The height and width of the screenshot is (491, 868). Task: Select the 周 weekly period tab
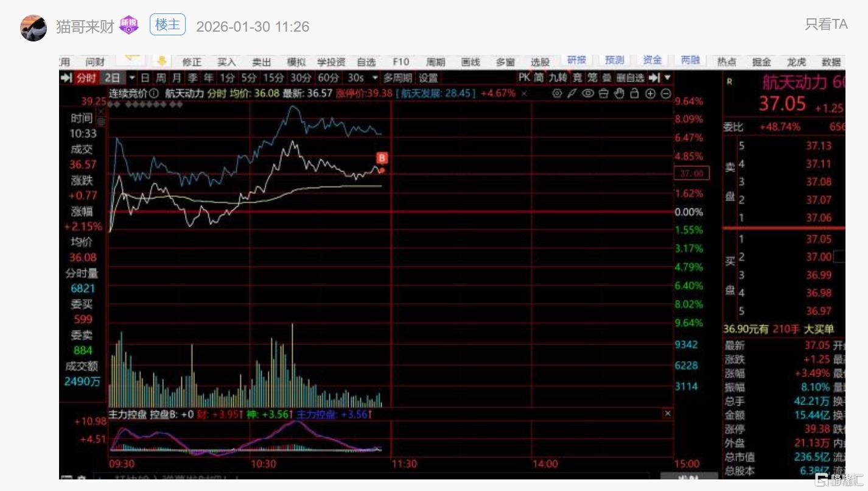pyautogui.click(x=161, y=78)
